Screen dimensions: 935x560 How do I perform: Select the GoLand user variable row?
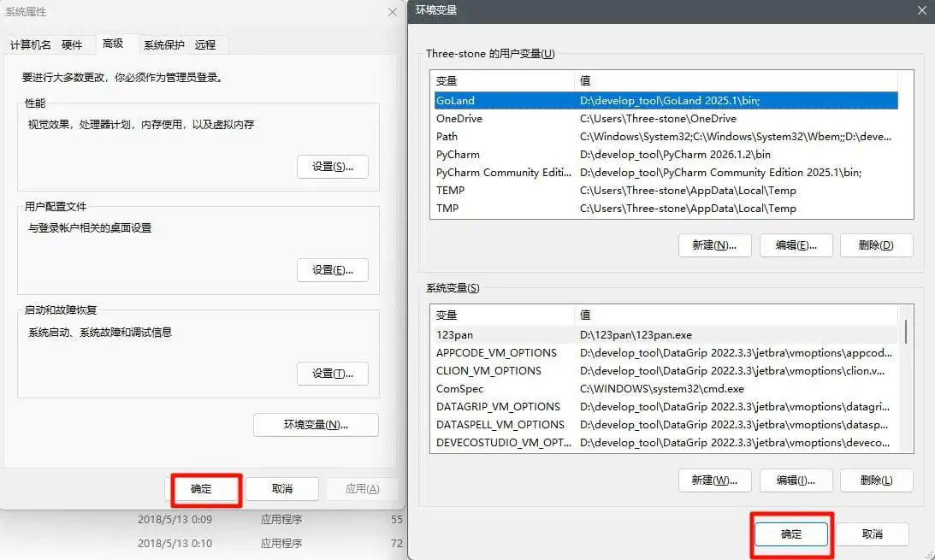point(666,100)
